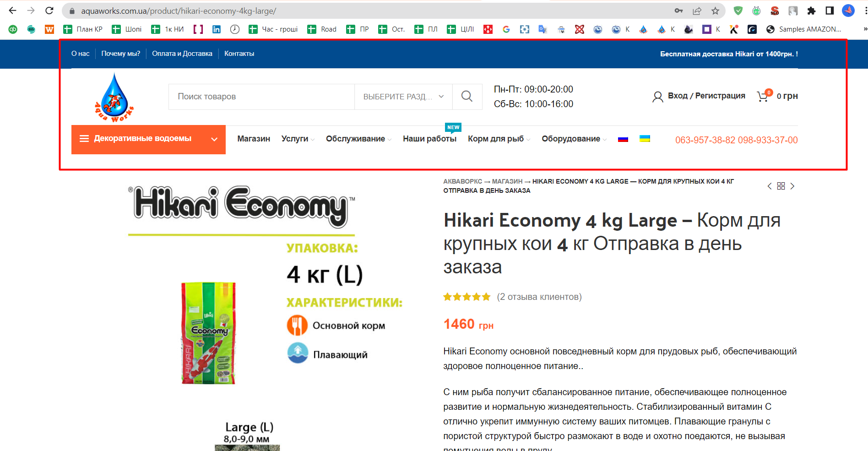The image size is (868, 451).
Task: Bookmark this page with the star icon
Action: (x=715, y=11)
